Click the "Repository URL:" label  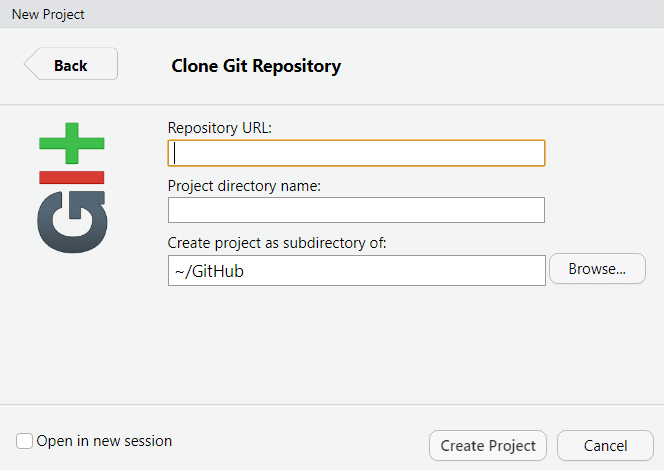(x=220, y=128)
